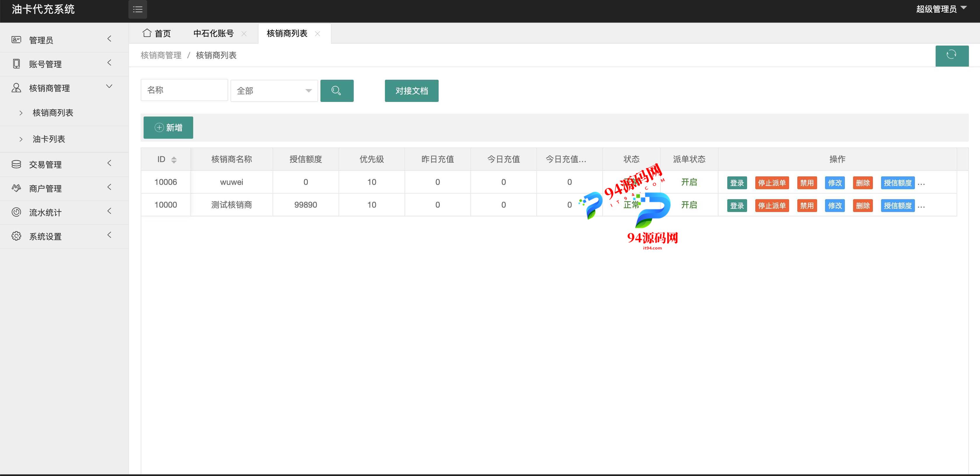Click the 交易管理 database icon
Image resolution: width=980 pixels, height=476 pixels.
pos(16,164)
